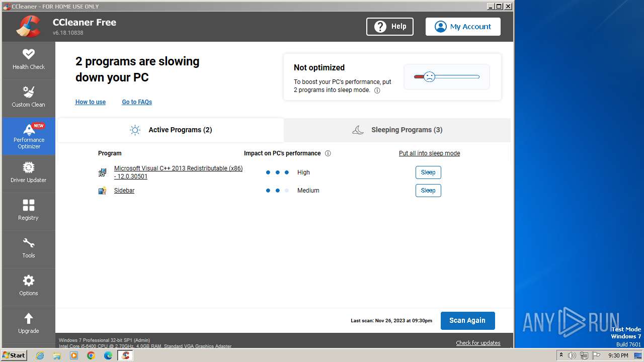Viewport: 644px width, 362px height.
Task: Click the Medium impact dots indicator
Action: 277,191
